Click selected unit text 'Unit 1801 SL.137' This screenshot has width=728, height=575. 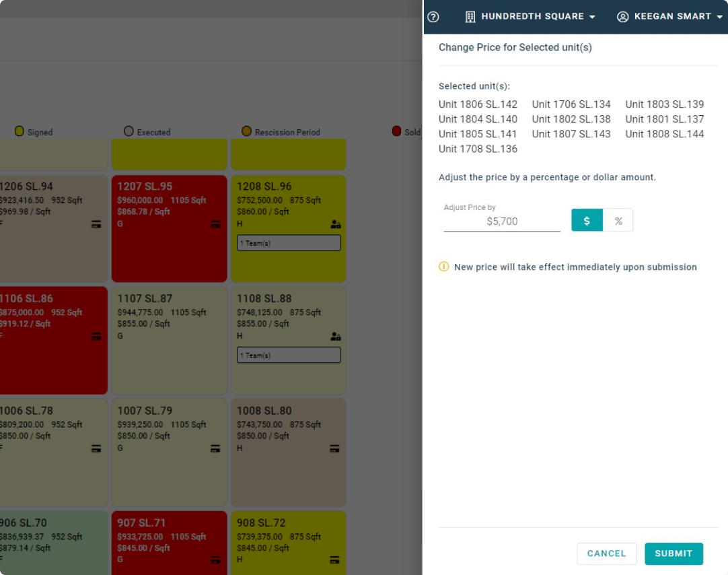tap(664, 119)
